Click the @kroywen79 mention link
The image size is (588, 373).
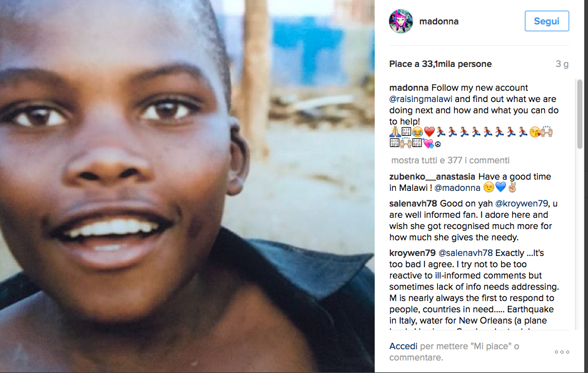pyautogui.click(x=521, y=203)
